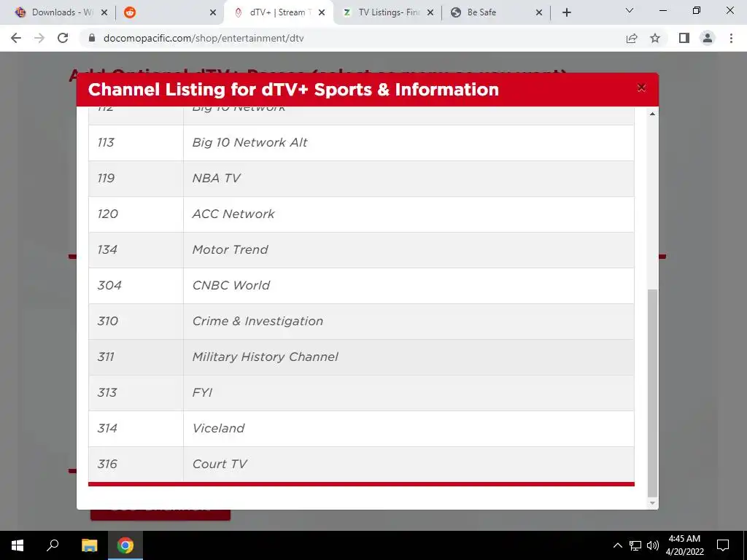Go back with the browser back arrow
747x560 pixels.
[16, 38]
